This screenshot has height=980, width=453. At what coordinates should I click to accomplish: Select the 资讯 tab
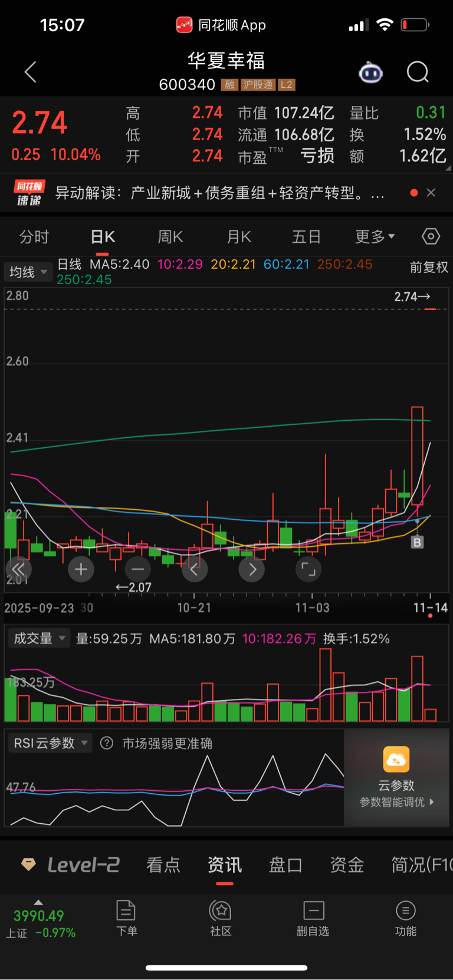click(x=225, y=864)
